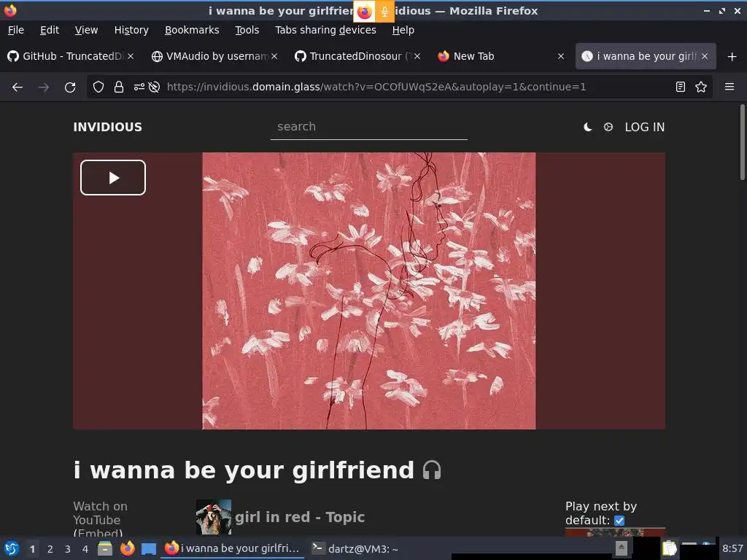Open Tabs sharing devices menu
The height and width of the screenshot is (560, 747).
click(x=326, y=30)
